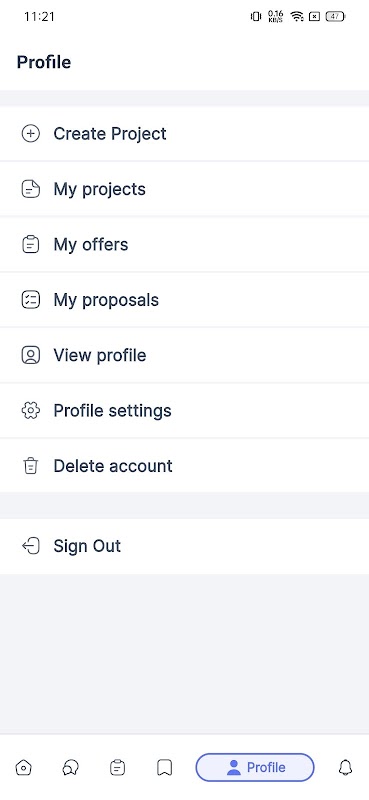Open the My projects menu entry
This screenshot has width=369, height=800.
(x=184, y=189)
